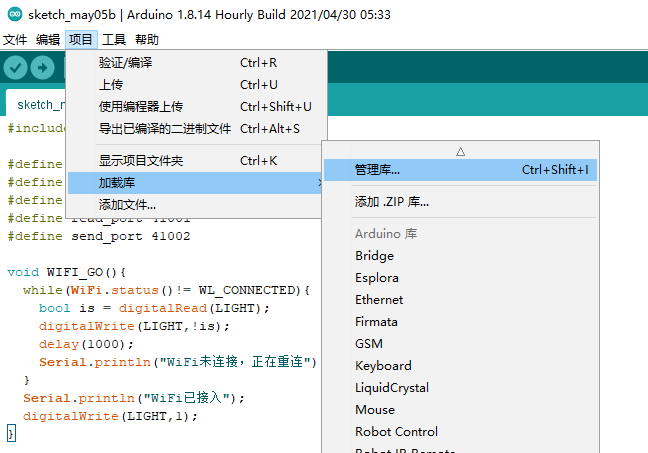
Task: Click the while(WiFi.status() line
Action: [x=166, y=291]
